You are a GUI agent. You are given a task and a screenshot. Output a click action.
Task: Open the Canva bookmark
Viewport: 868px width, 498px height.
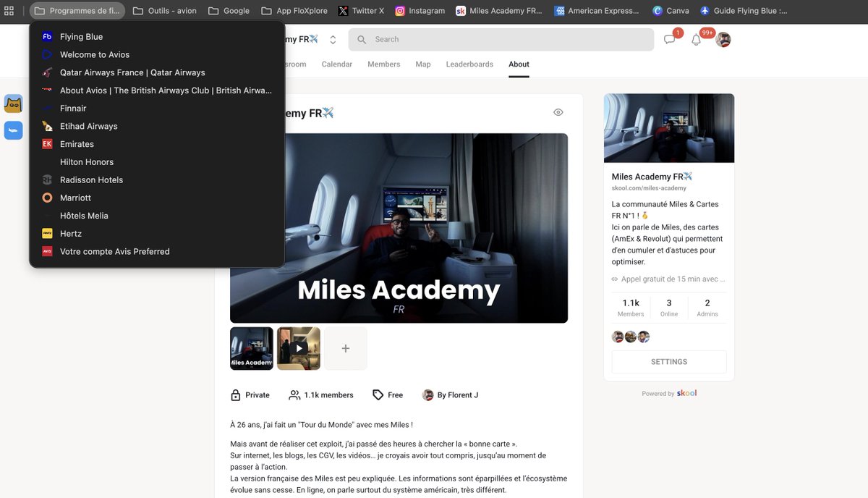pos(671,11)
